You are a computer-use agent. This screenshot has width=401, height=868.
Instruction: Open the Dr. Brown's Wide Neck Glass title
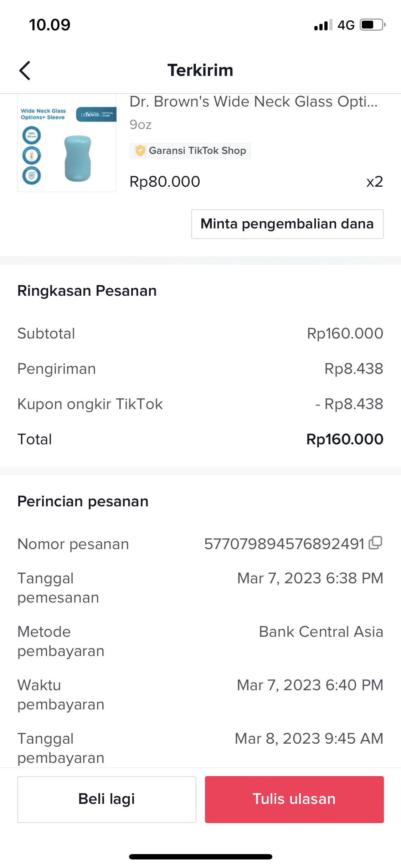click(253, 102)
